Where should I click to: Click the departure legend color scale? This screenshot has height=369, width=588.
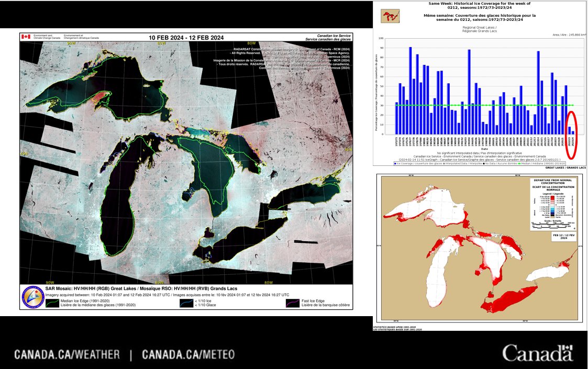(x=553, y=206)
